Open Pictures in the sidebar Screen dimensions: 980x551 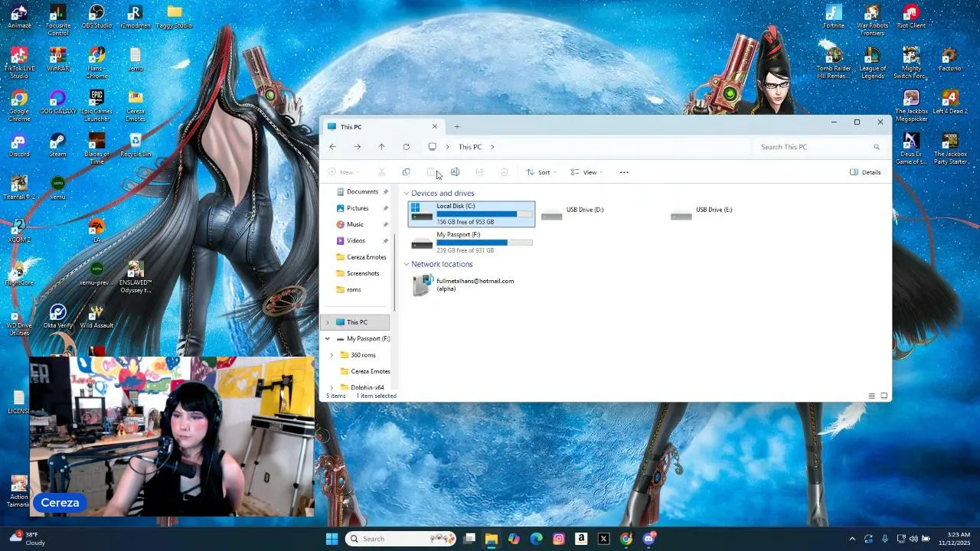[x=358, y=208]
